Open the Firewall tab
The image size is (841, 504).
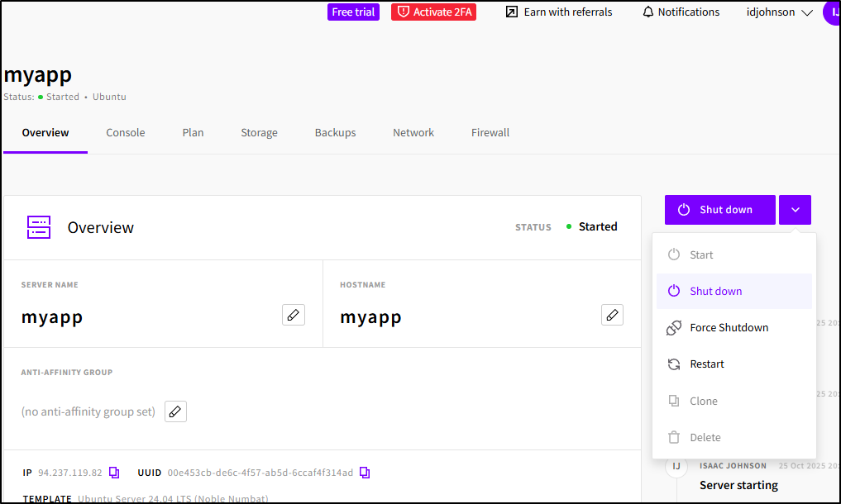[490, 132]
